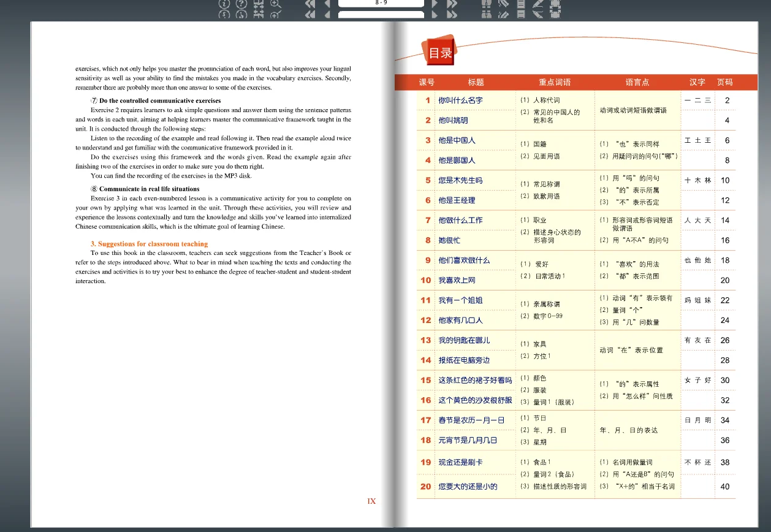Click page number 26 in the 页码 column
The width and height of the screenshot is (771, 532).
click(x=725, y=340)
